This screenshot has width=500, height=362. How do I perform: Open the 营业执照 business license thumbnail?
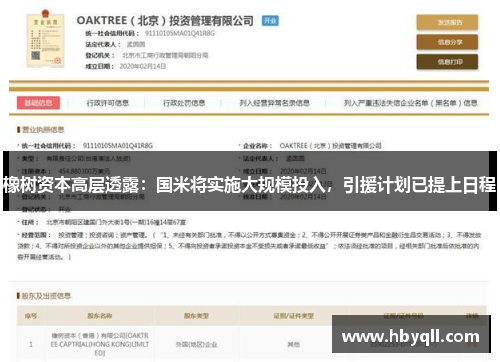point(46,39)
